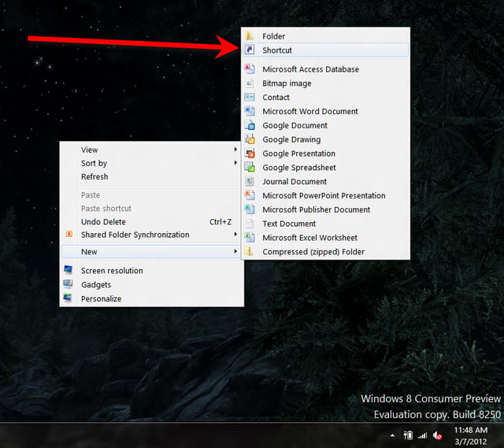The image size is (504, 448).
Task: Click the Compressed zipped Folder icon
Action: click(x=250, y=251)
